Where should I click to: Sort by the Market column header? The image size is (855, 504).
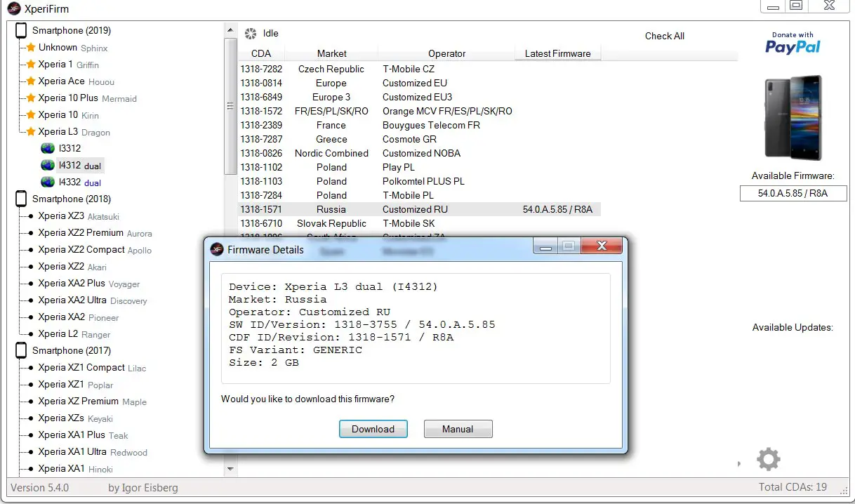(x=331, y=53)
